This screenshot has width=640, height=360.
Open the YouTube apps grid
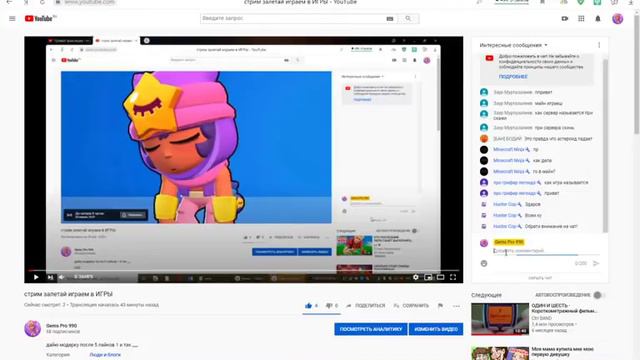(x=581, y=19)
